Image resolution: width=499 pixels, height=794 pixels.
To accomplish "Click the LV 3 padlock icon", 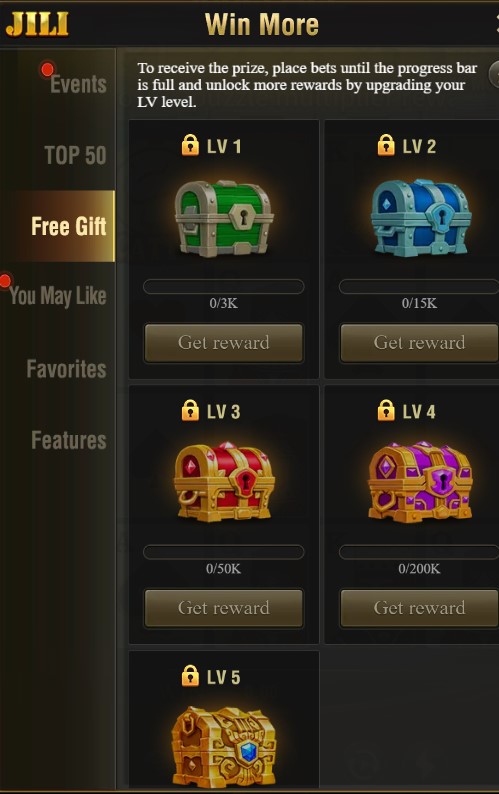I will click(x=190, y=411).
